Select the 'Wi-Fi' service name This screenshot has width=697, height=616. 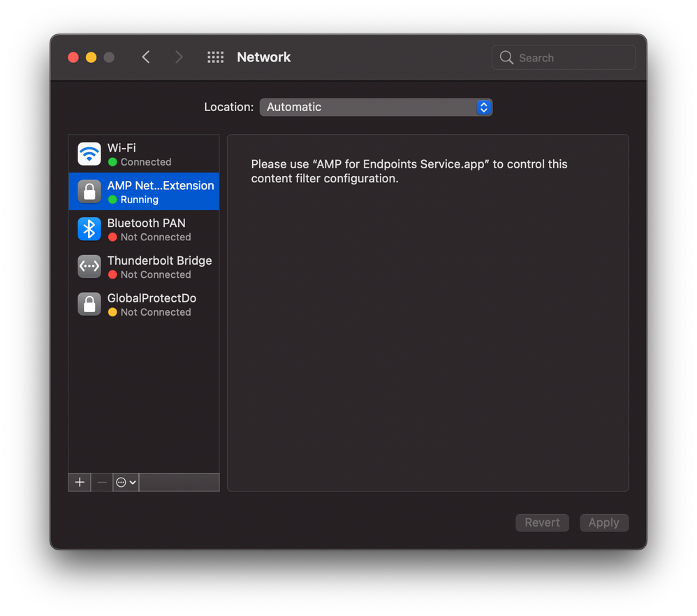pos(122,148)
